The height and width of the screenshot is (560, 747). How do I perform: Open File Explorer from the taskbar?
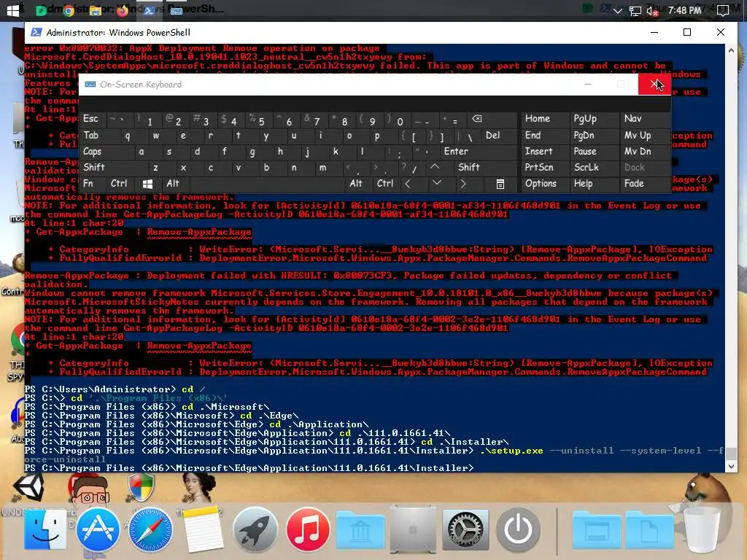96,10
